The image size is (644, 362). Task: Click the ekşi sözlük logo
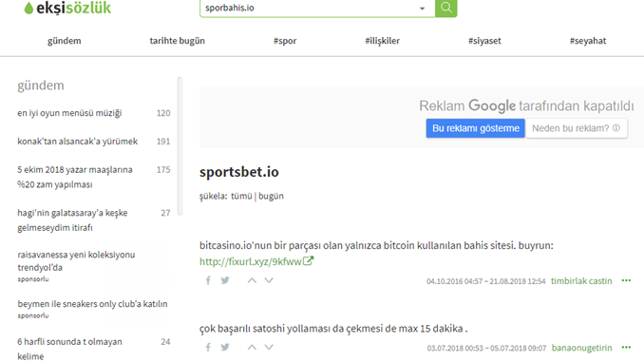(67, 8)
